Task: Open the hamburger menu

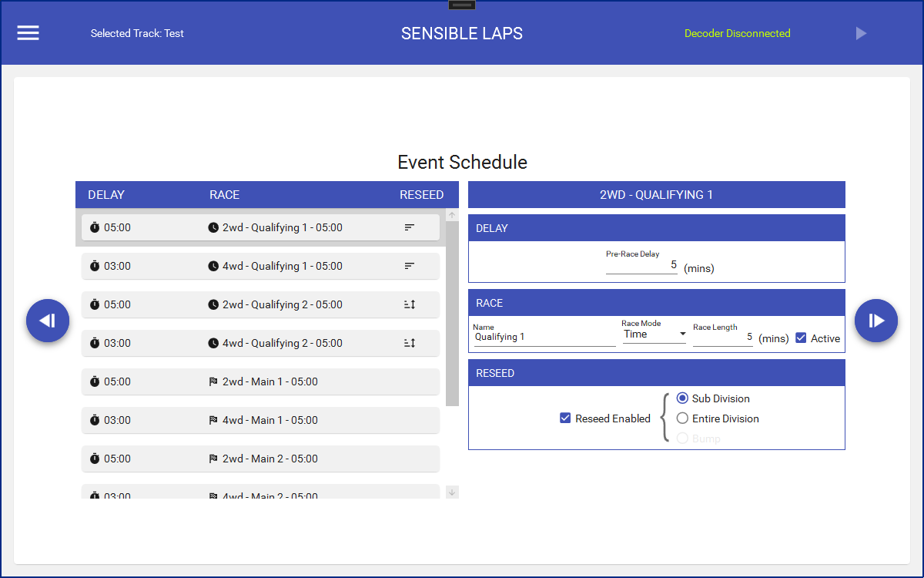Action: 28,33
